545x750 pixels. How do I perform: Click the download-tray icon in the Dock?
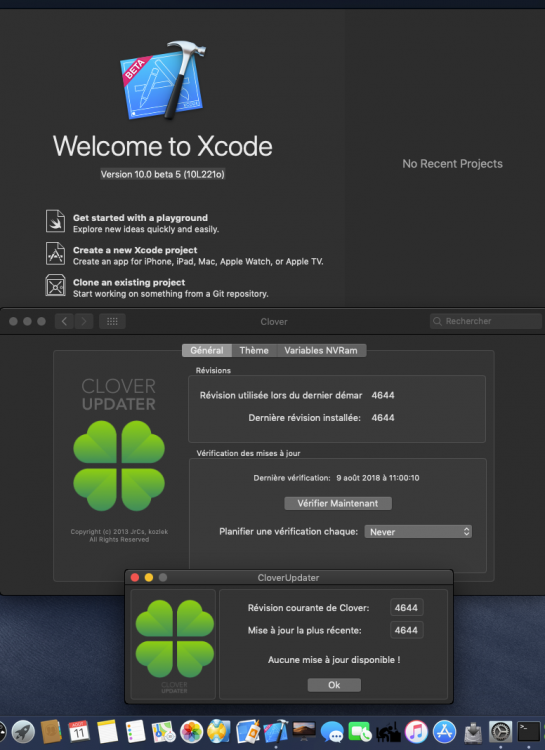click(473, 732)
